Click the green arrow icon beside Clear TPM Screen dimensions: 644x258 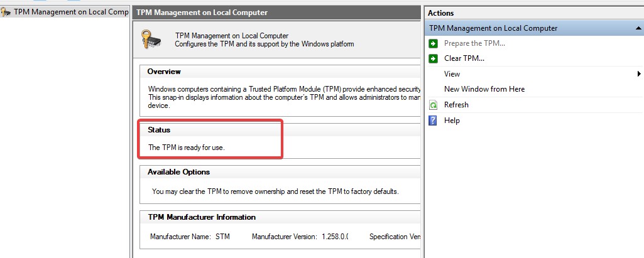pos(433,58)
